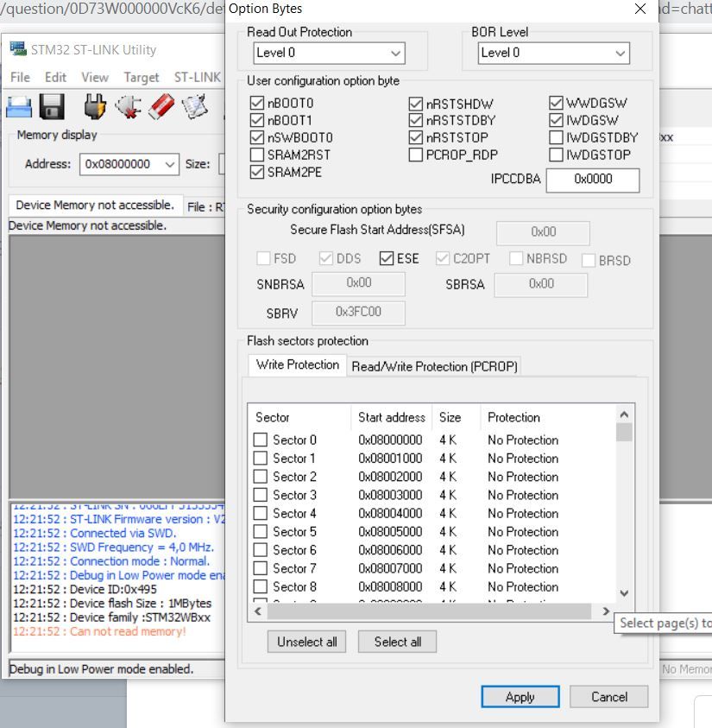This screenshot has height=728, width=712.
Task: Toggle the nBOOT0 checkbox
Action: (x=256, y=103)
